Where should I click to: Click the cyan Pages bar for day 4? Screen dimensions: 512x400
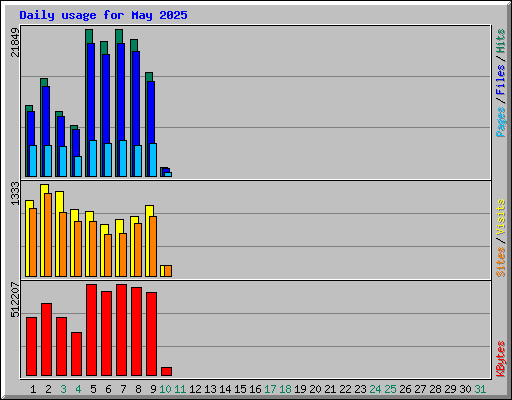point(78,166)
